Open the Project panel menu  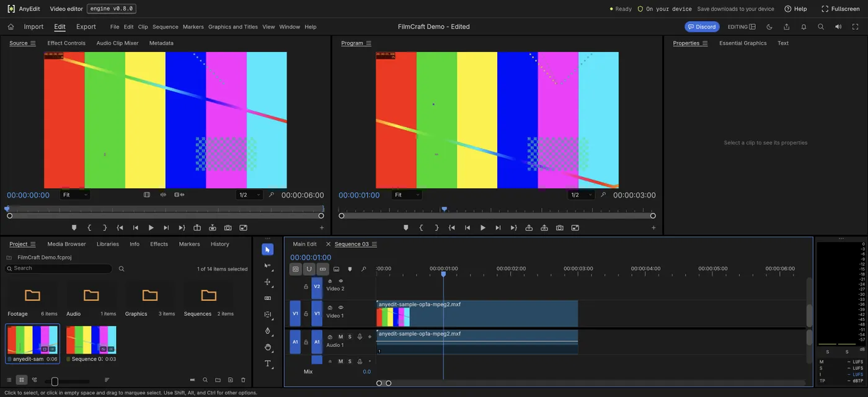pyautogui.click(x=33, y=244)
